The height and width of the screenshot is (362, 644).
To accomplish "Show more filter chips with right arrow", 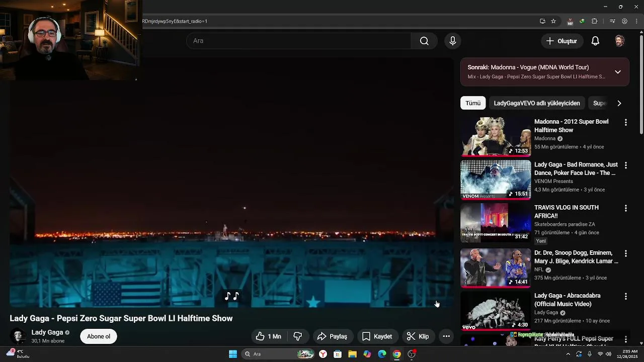I will pos(619,103).
